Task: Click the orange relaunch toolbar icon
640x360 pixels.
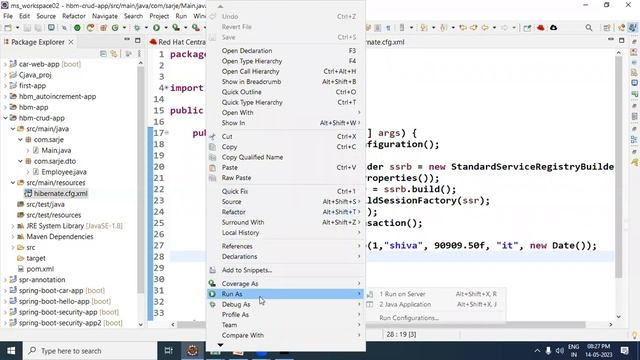Action: pyautogui.click(x=90, y=28)
